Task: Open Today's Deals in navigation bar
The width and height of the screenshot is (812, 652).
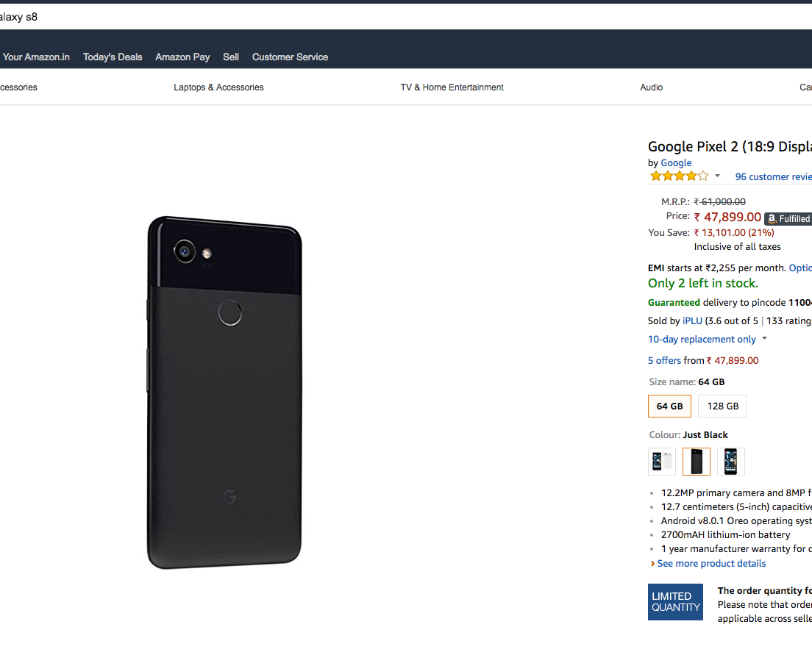Action: click(113, 57)
